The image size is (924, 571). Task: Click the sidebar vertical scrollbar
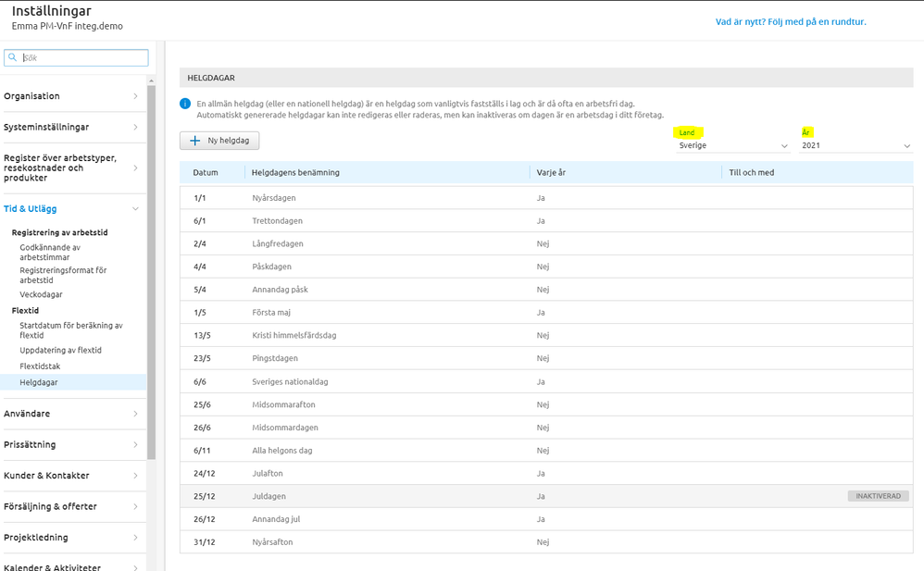click(x=152, y=278)
